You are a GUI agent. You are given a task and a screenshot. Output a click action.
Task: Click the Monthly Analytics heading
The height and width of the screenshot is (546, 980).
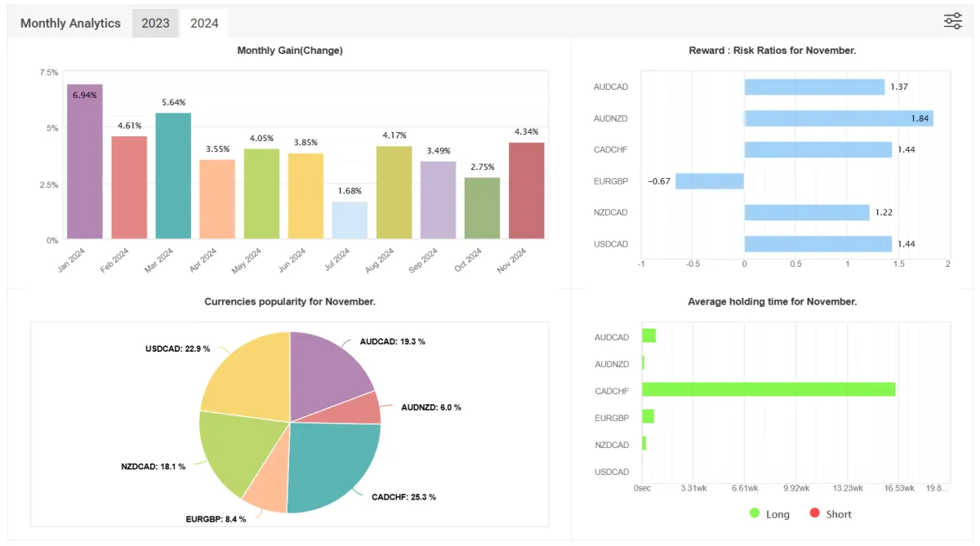70,23
